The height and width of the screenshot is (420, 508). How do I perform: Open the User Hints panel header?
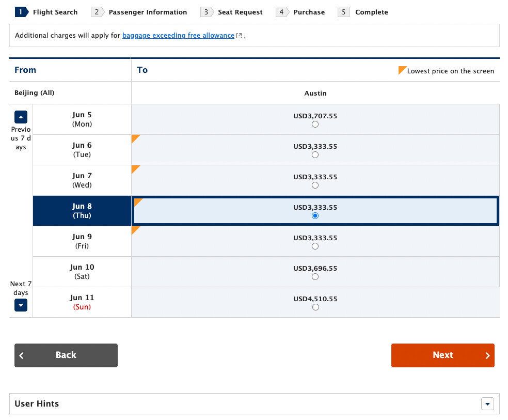[255, 404]
